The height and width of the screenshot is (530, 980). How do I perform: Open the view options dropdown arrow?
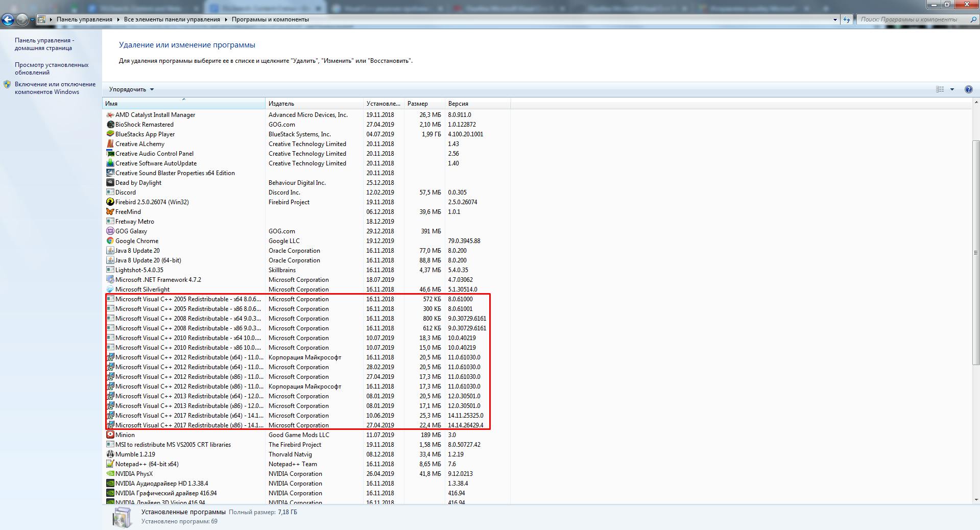pyautogui.click(x=952, y=89)
